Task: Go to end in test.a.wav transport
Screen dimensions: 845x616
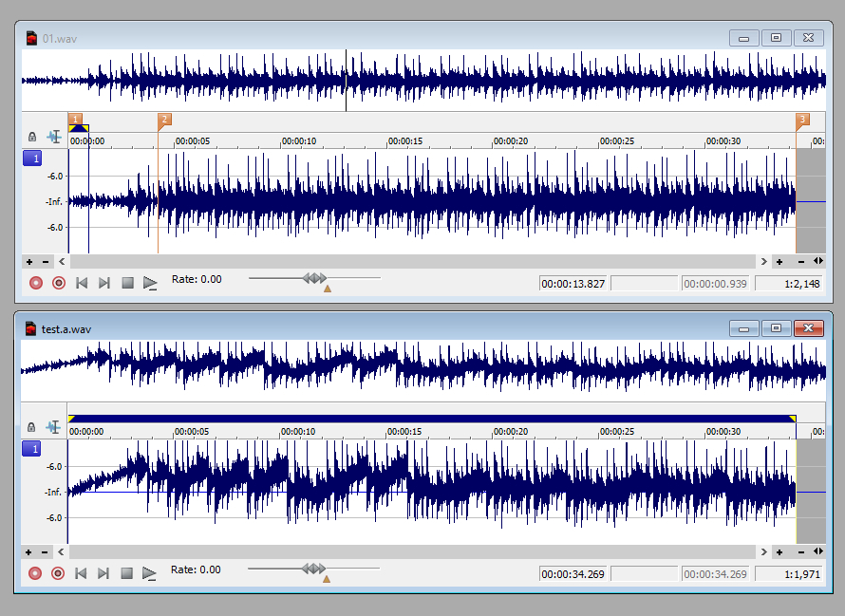Action: coord(104,572)
